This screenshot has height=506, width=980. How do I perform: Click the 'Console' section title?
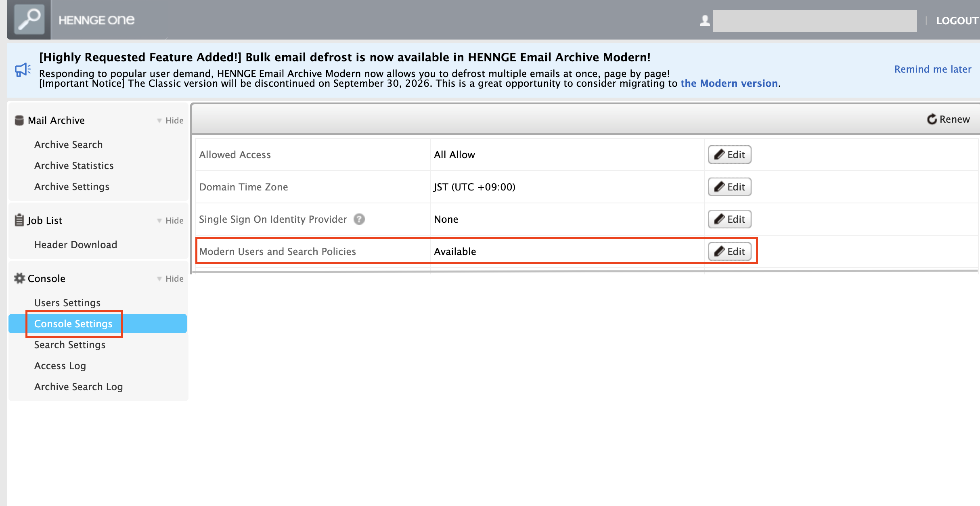pos(46,278)
